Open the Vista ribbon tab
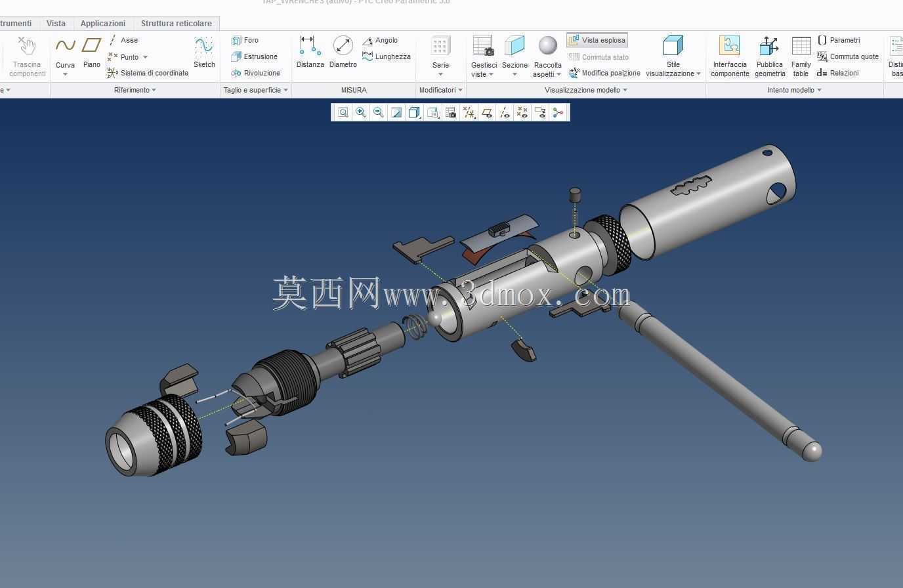 (x=56, y=23)
